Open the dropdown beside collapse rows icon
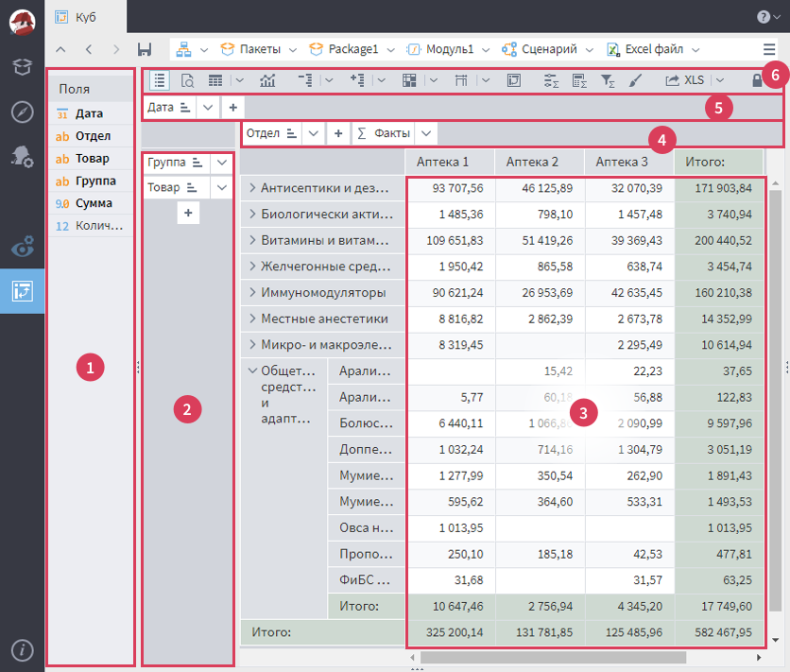Image resolution: width=790 pixels, height=672 pixels. pyautogui.click(x=329, y=80)
